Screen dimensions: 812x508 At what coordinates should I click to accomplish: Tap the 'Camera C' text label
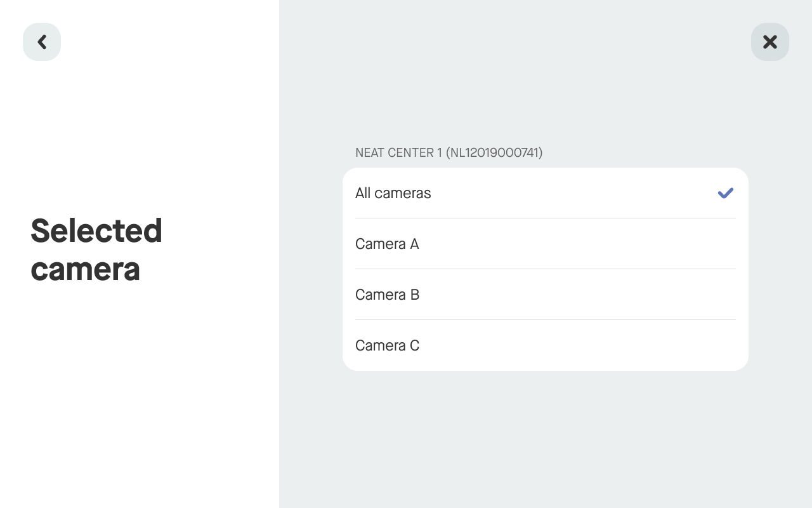point(387,345)
